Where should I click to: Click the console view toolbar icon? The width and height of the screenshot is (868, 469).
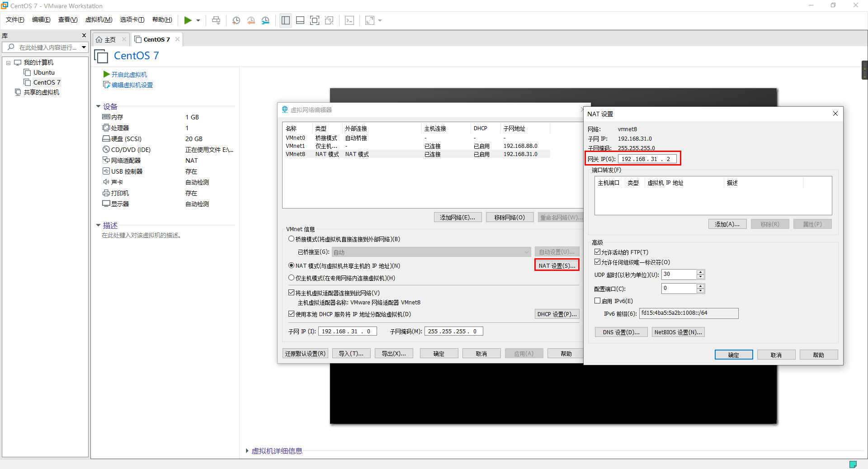click(349, 20)
